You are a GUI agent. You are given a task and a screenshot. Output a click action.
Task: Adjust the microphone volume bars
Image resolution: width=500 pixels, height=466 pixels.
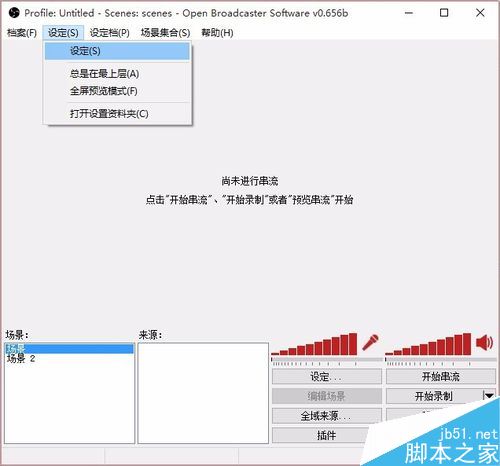314,344
